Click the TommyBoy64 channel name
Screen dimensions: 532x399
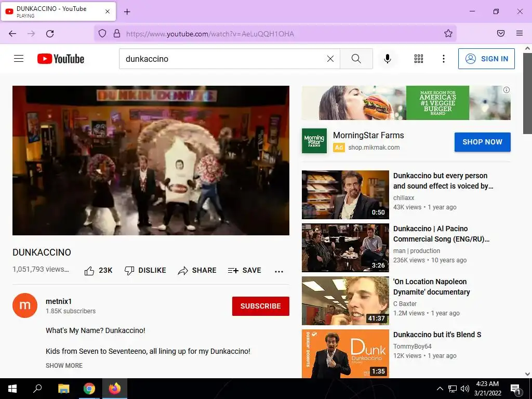(x=412, y=346)
